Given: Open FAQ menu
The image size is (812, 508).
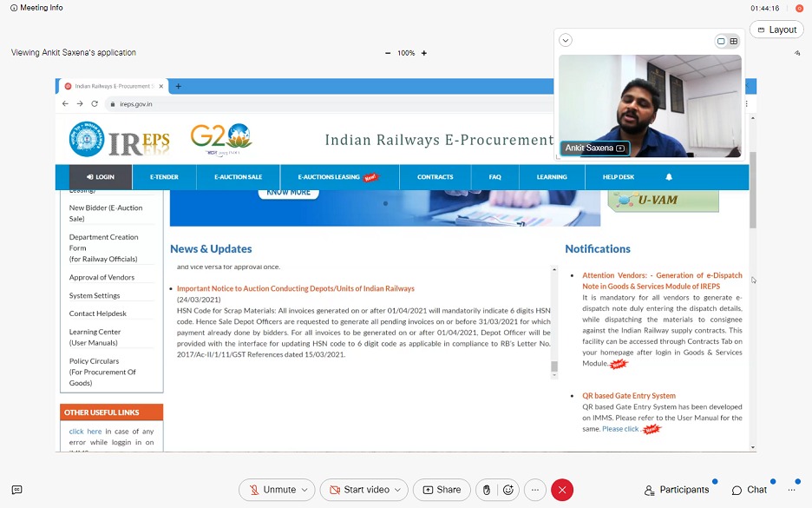Looking at the screenshot, I should pyautogui.click(x=495, y=177).
